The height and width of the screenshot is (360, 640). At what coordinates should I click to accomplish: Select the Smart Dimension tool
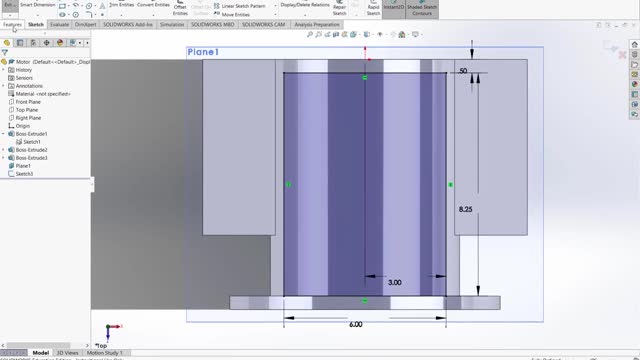[x=37, y=4]
